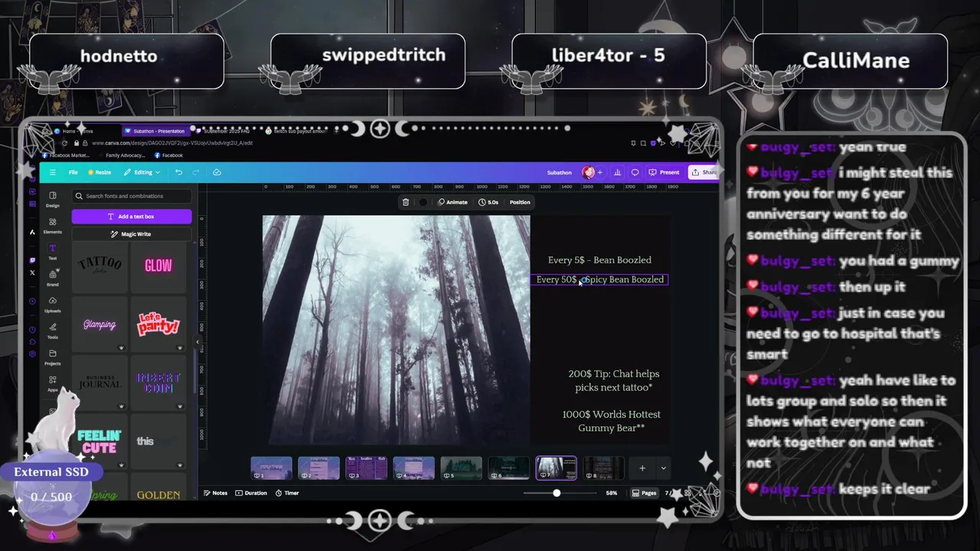
Task: Go to page 3 thumbnail
Action: [366, 468]
